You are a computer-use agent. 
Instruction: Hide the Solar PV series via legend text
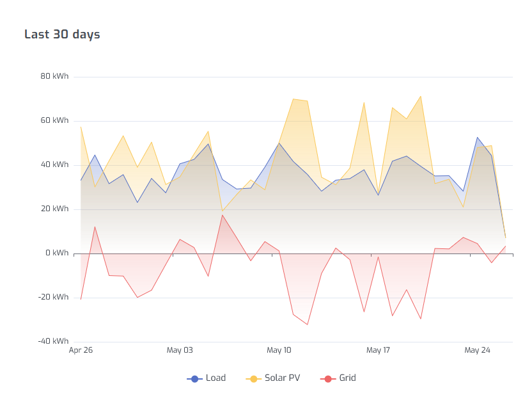click(x=282, y=378)
